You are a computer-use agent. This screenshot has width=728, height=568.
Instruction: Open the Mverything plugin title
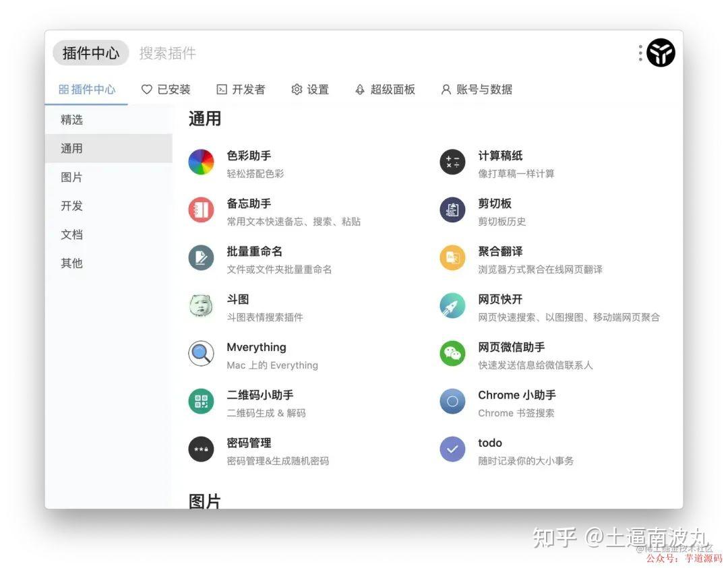click(x=256, y=347)
